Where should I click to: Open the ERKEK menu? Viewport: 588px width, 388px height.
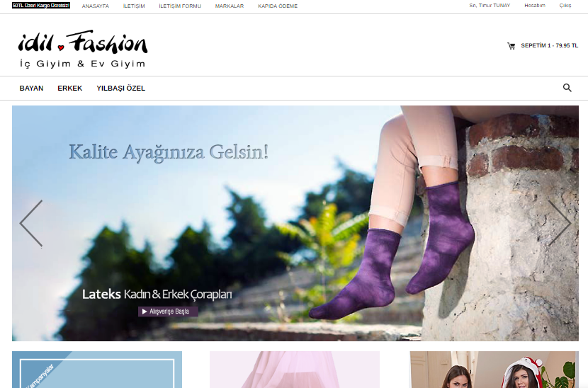(69, 88)
